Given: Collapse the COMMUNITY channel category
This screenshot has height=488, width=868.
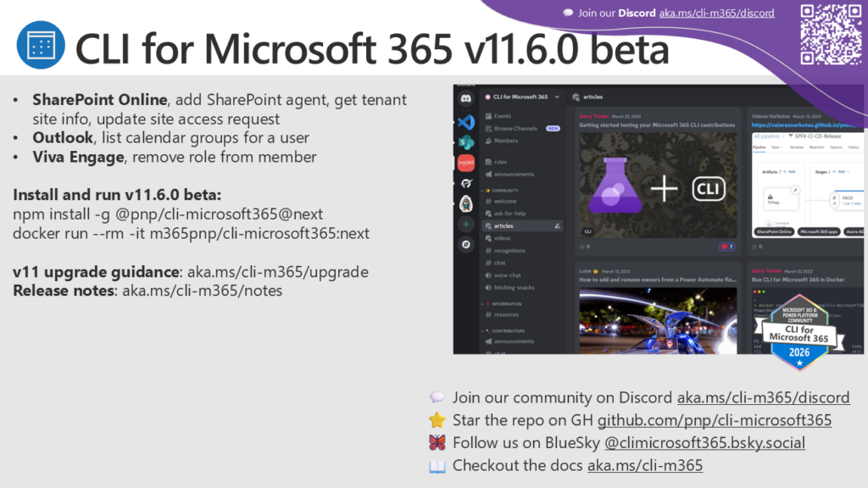Looking at the screenshot, I should (x=501, y=191).
